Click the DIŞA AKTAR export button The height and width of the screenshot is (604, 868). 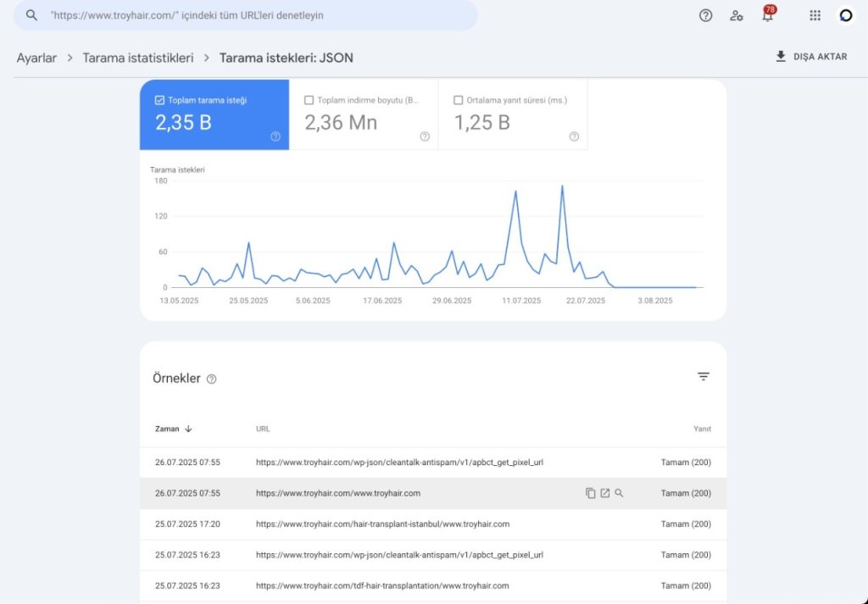tap(812, 56)
